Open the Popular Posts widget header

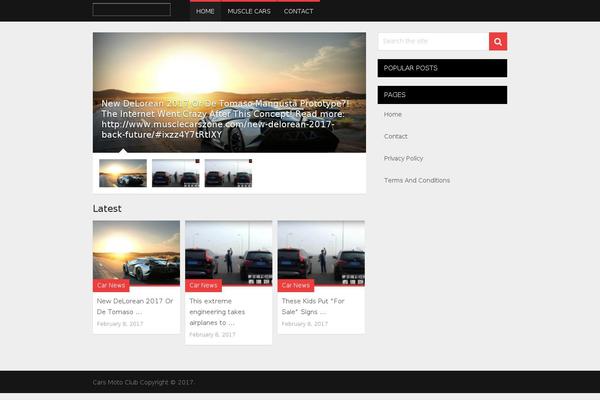pos(442,68)
